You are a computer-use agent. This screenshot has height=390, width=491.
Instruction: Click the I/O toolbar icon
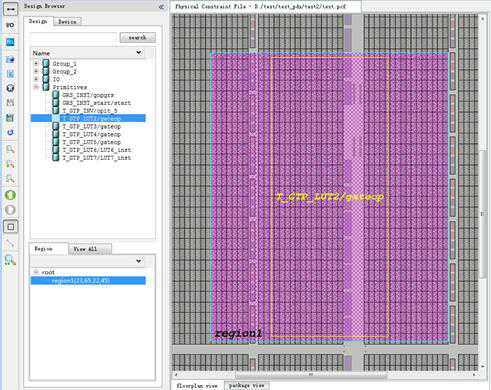coord(10,25)
